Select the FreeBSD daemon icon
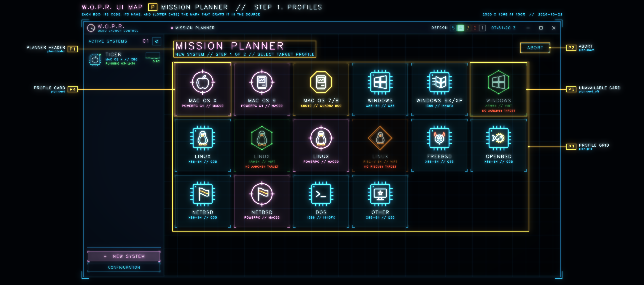The width and height of the screenshot is (644, 285). click(x=439, y=138)
